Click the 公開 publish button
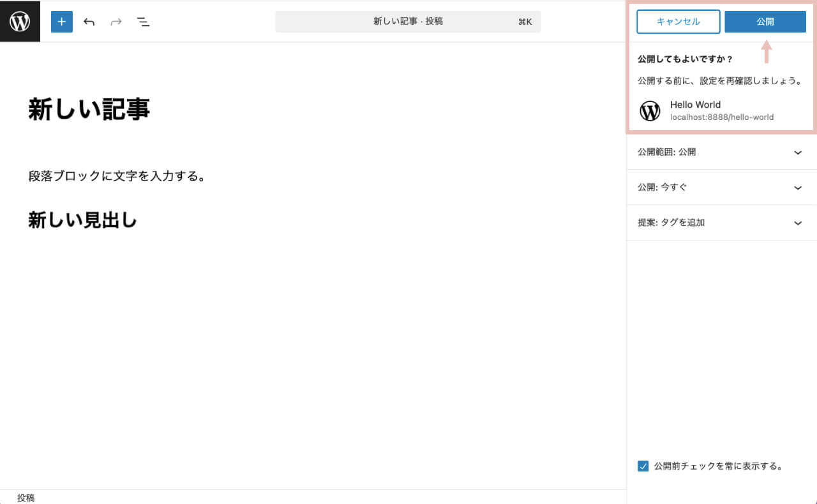The height and width of the screenshot is (504, 817). [x=765, y=21]
